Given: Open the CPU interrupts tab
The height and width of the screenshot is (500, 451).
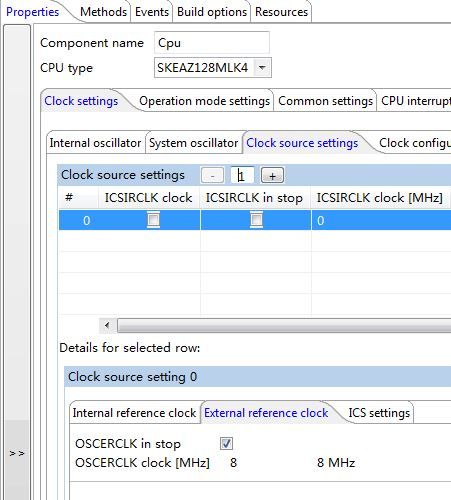Looking at the screenshot, I should pos(415,101).
